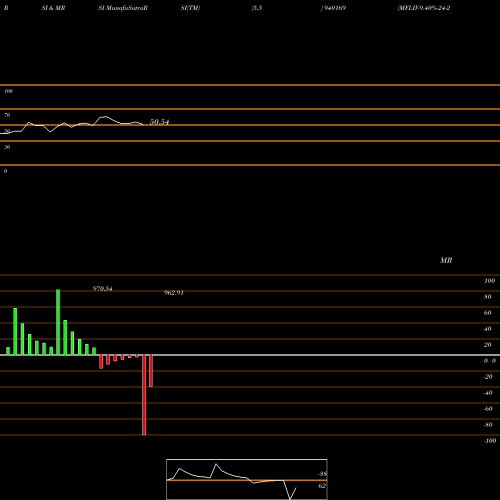This screenshot has width=500, height=500.
Task: Click the -80 axis label of MR panel
Action: click(488, 425)
